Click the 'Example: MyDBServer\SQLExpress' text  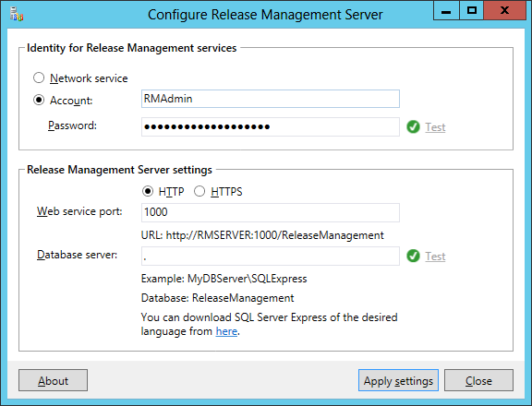click(x=224, y=279)
